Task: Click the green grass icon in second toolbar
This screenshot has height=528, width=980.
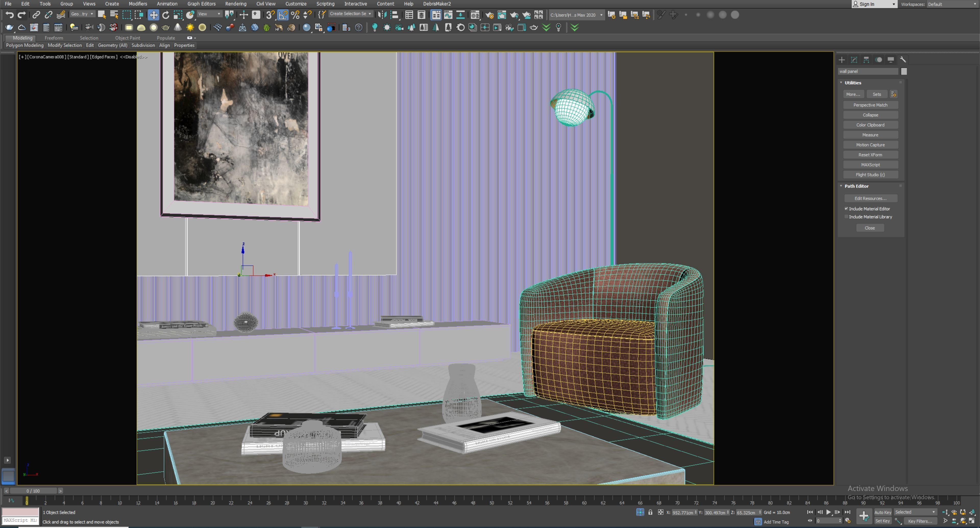Action: [x=267, y=27]
